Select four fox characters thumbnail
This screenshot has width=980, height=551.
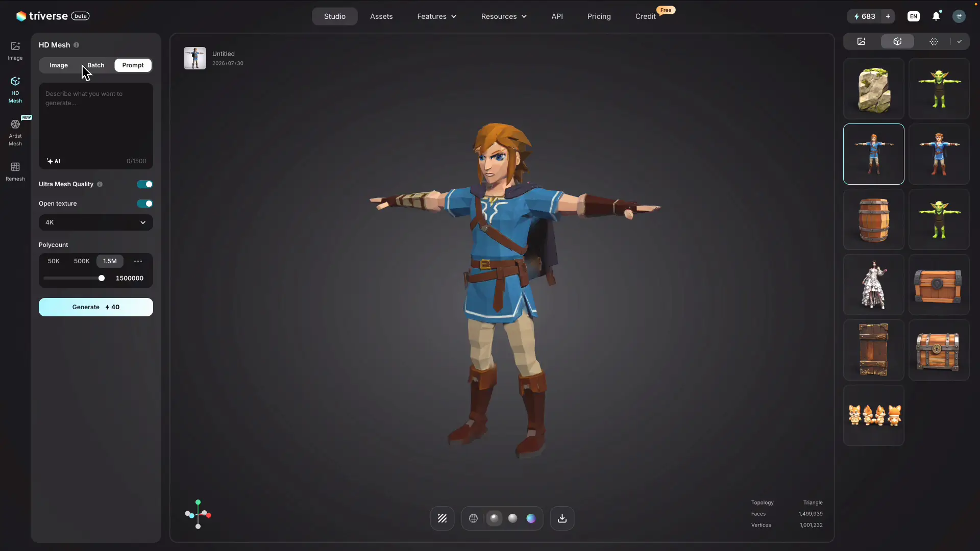(874, 415)
